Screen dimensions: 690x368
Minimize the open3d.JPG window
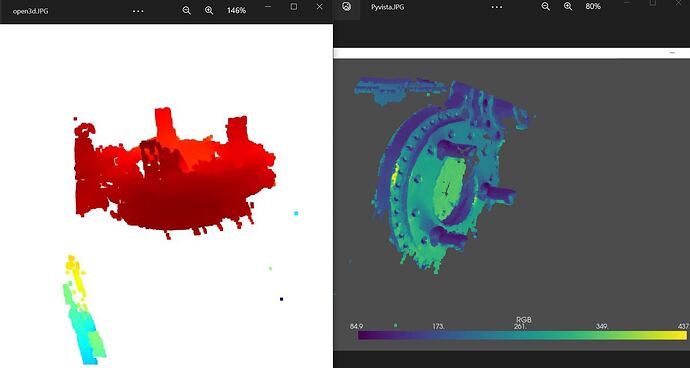(268, 7)
